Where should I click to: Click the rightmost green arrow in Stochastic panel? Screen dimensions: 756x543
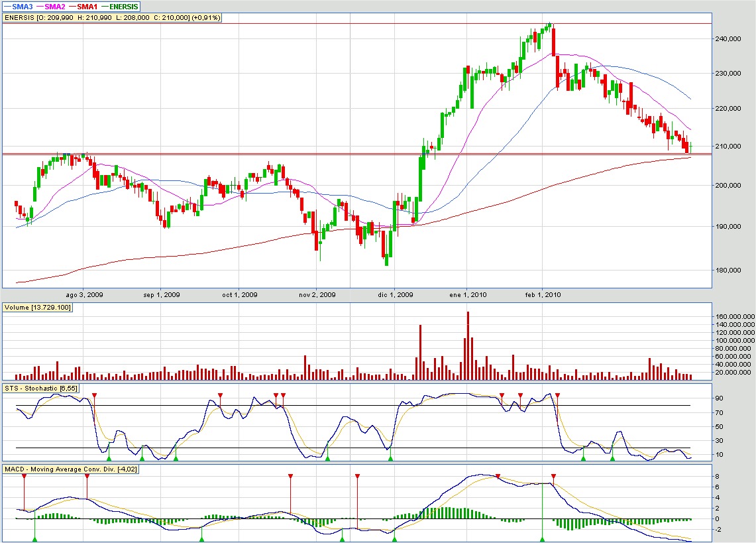(612, 457)
